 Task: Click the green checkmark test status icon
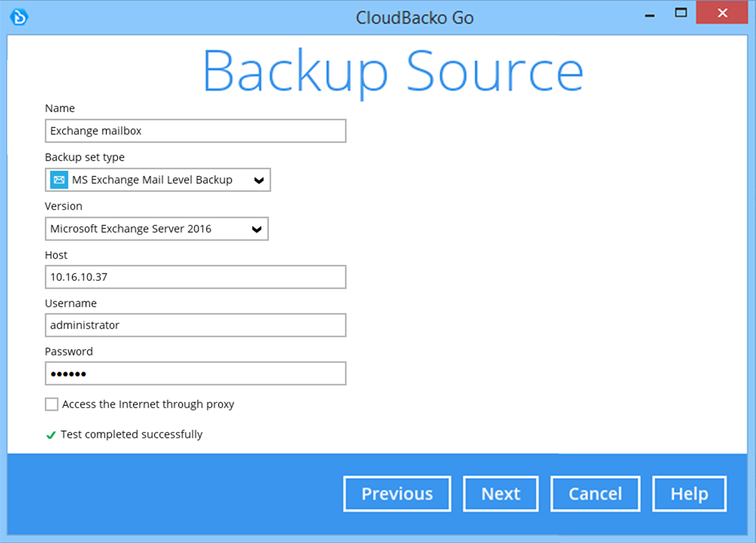coord(51,435)
